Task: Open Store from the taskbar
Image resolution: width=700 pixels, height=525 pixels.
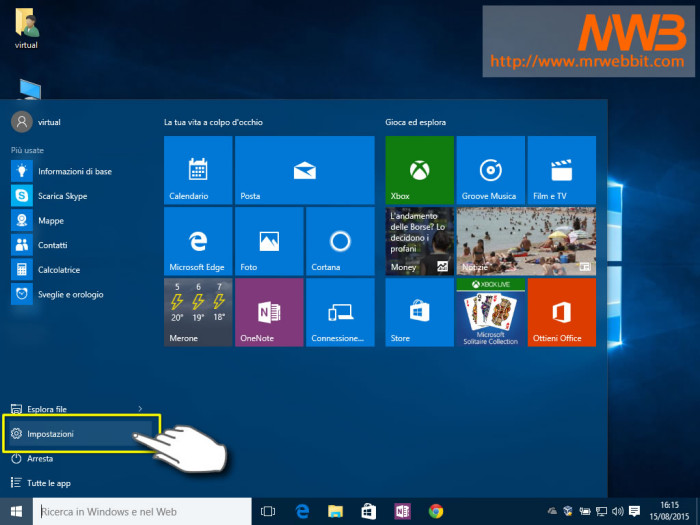Action: click(x=369, y=511)
